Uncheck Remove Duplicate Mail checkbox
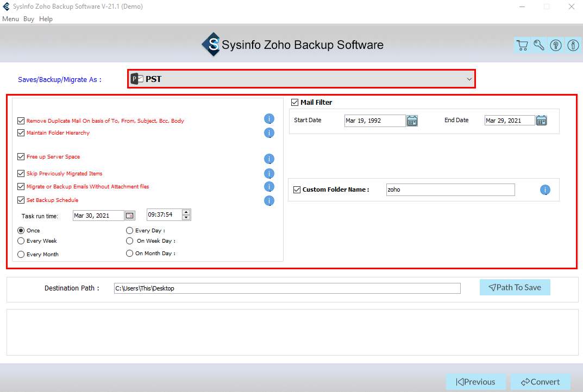The image size is (583, 392). pyautogui.click(x=21, y=121)
